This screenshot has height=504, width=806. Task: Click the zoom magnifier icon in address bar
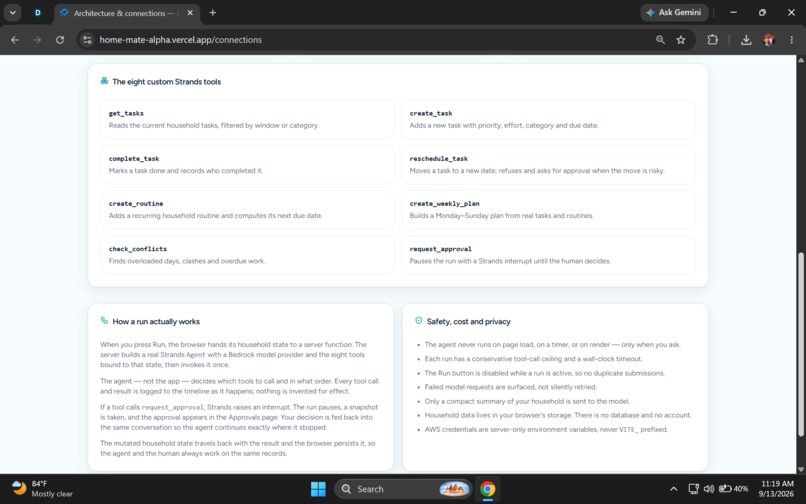click(x=660, y=40)
